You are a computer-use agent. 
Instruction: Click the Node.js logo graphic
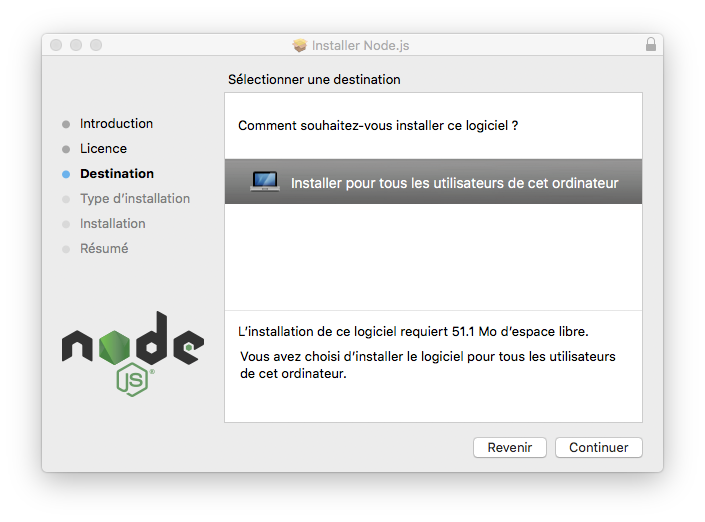[133, 353]
